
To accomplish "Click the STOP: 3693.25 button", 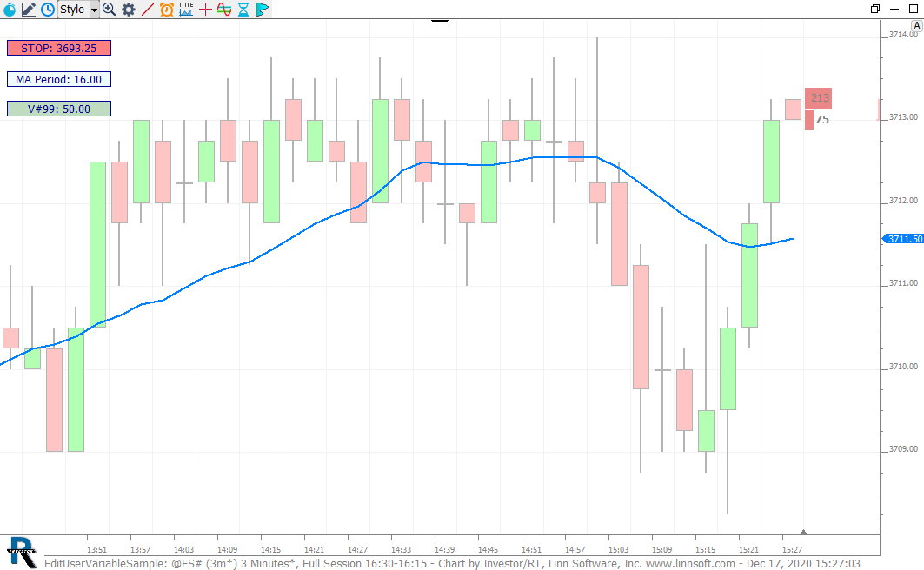I will (x=59, y=49).
